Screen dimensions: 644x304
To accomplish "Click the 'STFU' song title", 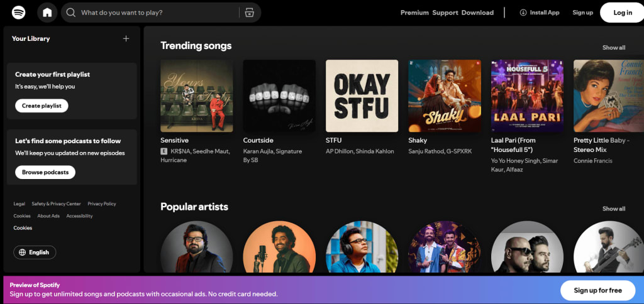I will [x=333, y=140].
